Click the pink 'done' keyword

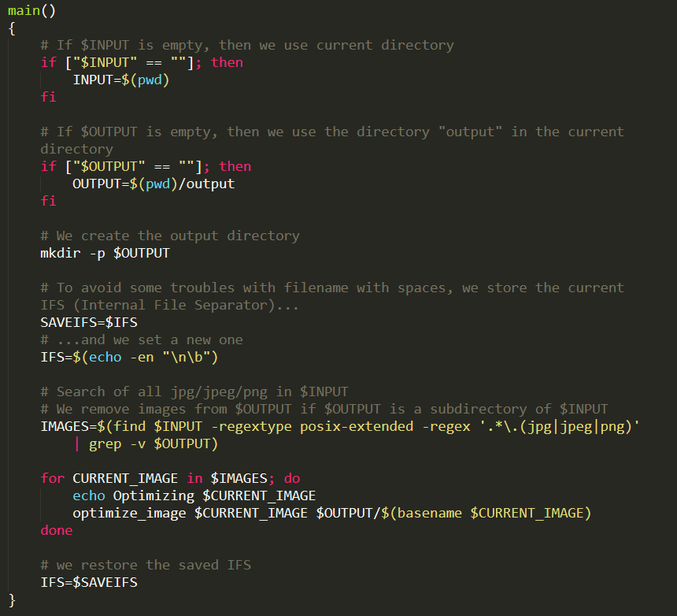click(57, 530)
